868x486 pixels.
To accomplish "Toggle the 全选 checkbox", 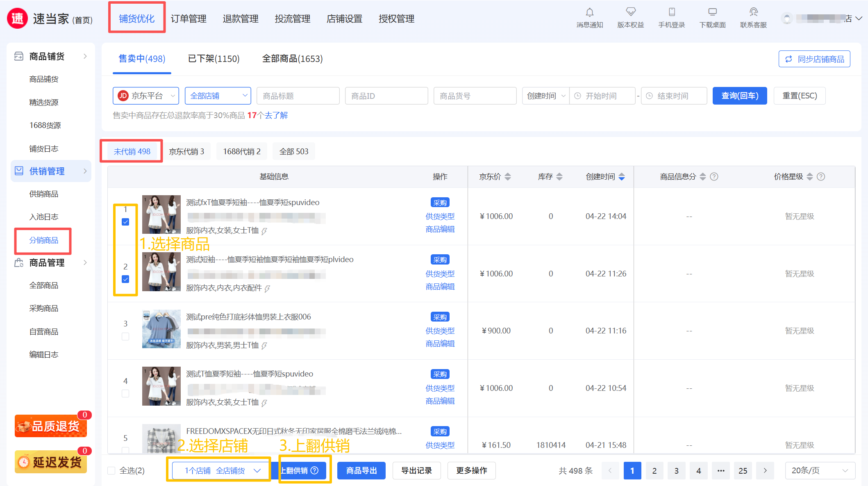I will coord(111,470).
